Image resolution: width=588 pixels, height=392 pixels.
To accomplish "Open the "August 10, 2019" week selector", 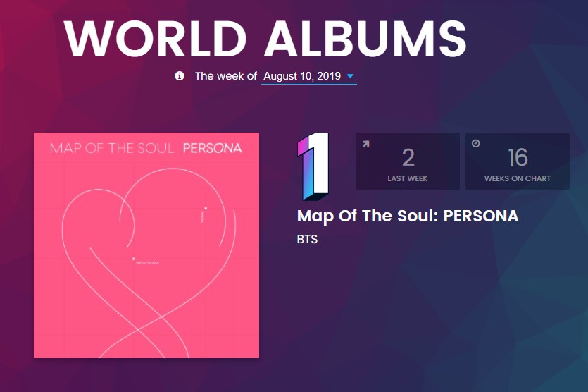I will (x=302, y=75).
